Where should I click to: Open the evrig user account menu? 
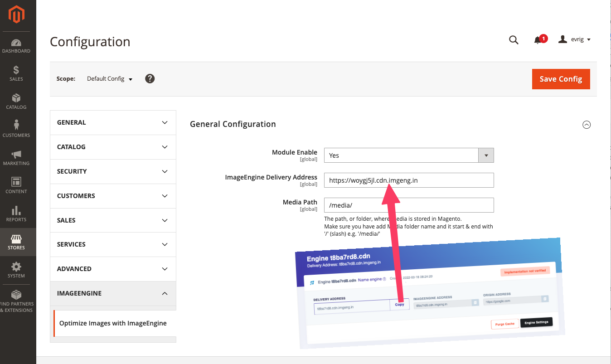[x=575, y=39]
